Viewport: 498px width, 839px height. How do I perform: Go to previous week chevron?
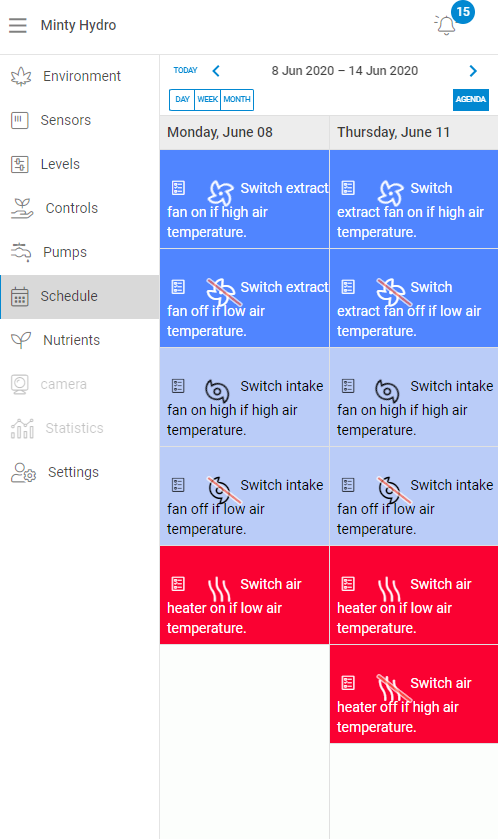pos(216,71)
